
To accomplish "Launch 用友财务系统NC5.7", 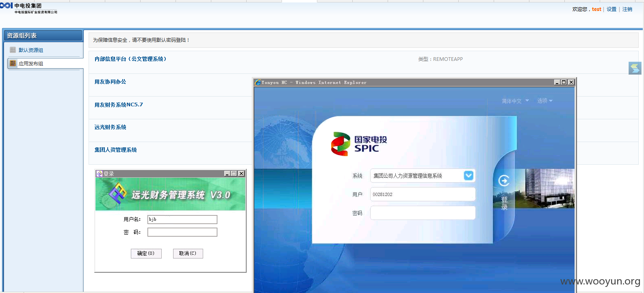I will coord(119,105).
